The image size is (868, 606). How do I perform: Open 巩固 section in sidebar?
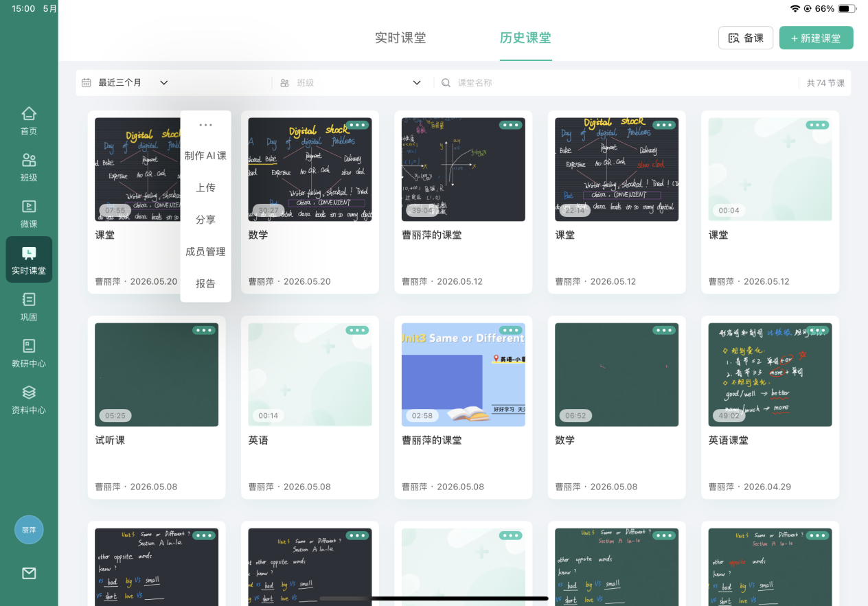[29, 307]
